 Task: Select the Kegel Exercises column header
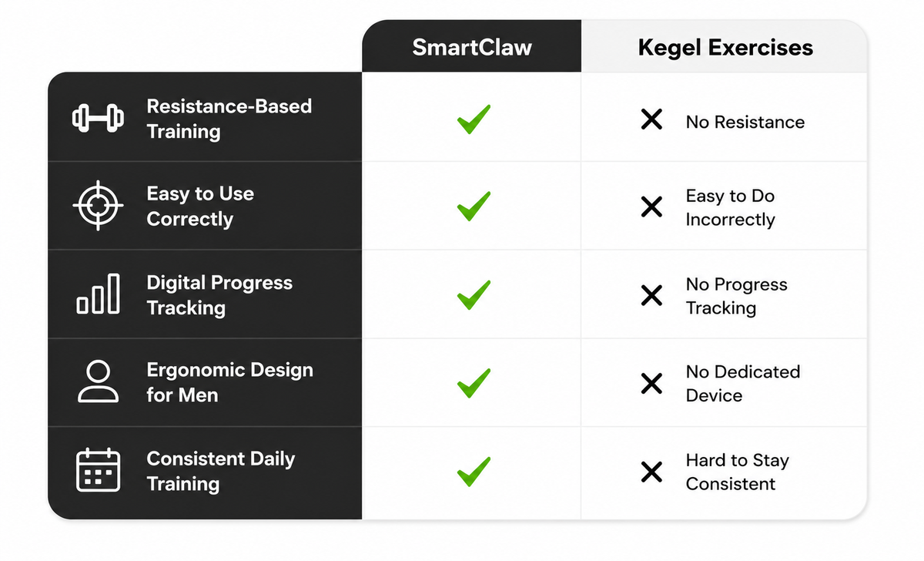point(725,47)
